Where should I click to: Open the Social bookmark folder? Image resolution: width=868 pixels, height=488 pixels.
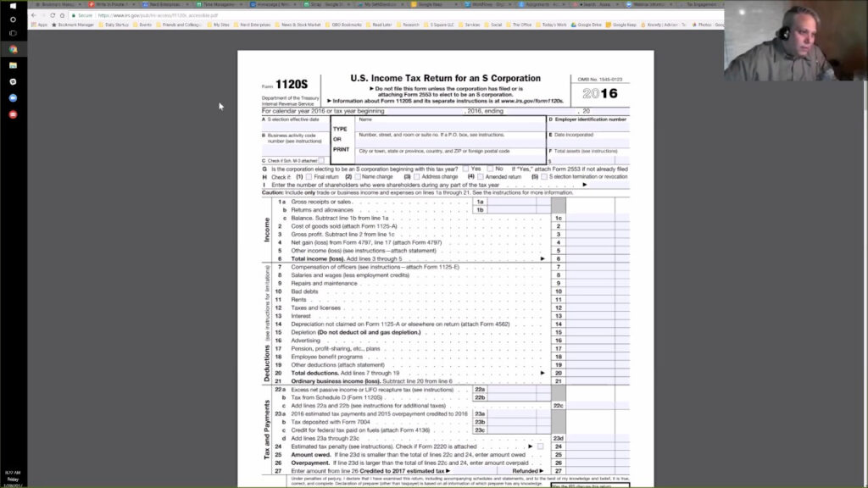493,25
